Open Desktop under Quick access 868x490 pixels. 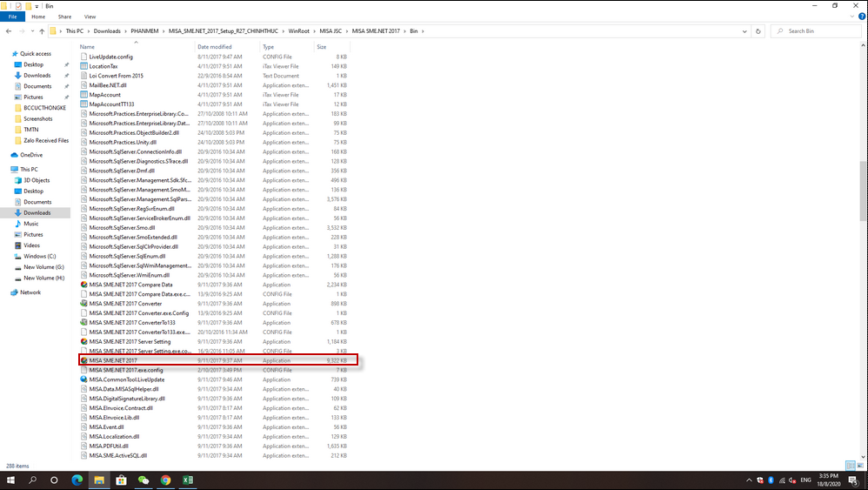tap(33, 64)
